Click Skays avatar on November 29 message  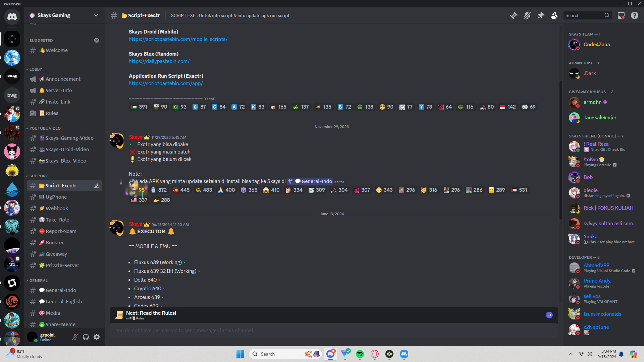point(117,141)
